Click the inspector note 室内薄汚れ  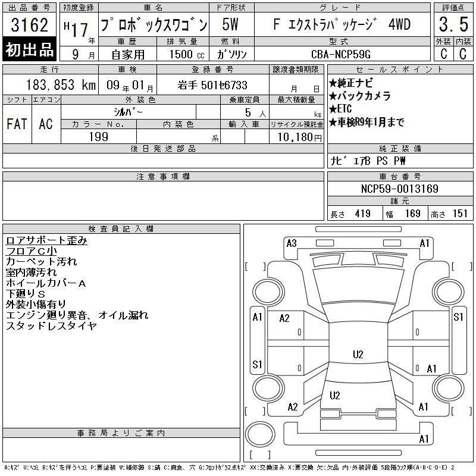[x=32, y=273]
